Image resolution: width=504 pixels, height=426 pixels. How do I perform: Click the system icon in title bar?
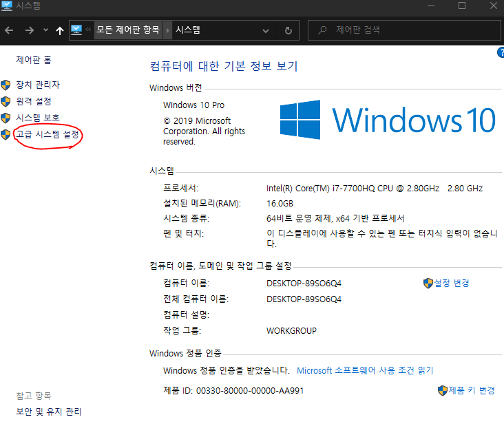[x=6, y=6]
